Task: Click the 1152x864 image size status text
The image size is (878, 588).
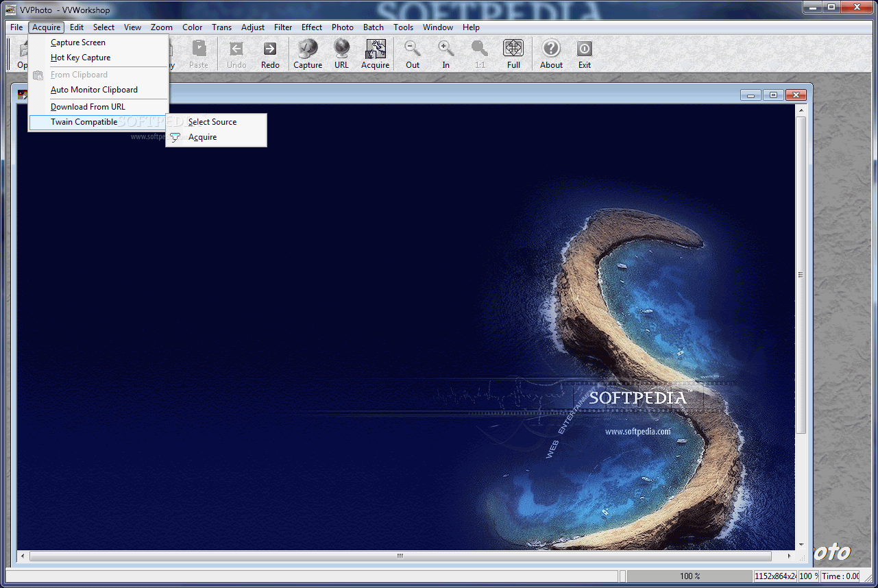Action: (x=776, y=576)
